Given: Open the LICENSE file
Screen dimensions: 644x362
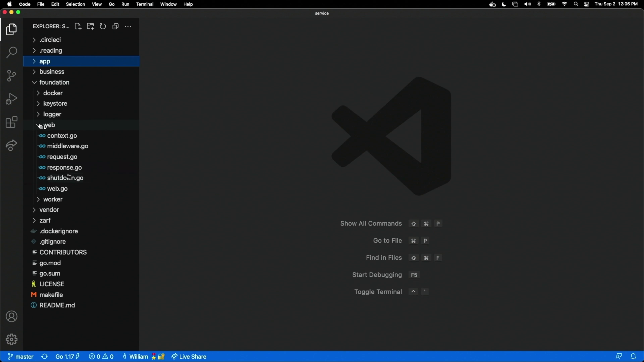Looking at the screenshot, I should (x=81, y=284).
